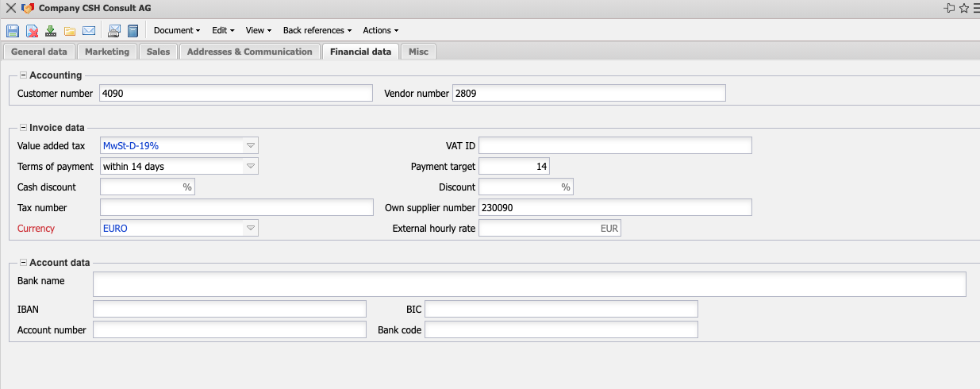Switch to the General data tab
Viewport: 980px width, 389px height.
click(x=39, y=52)
